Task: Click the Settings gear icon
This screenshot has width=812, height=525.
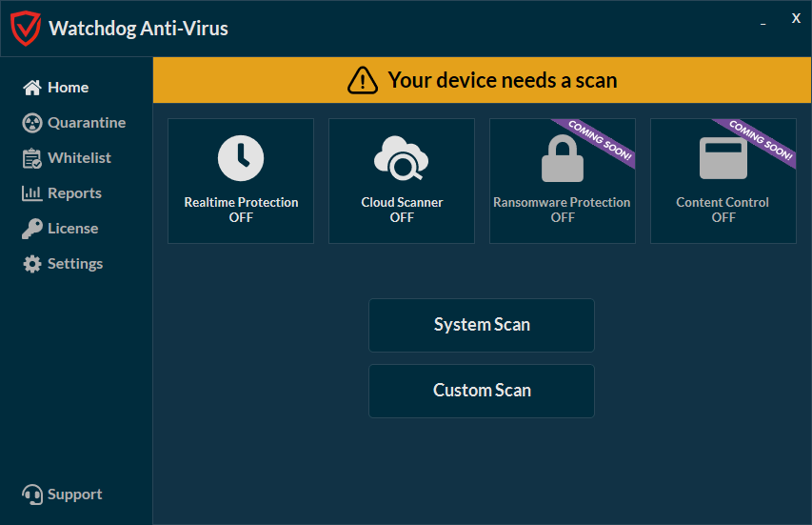Action: (x=32, y=264)
